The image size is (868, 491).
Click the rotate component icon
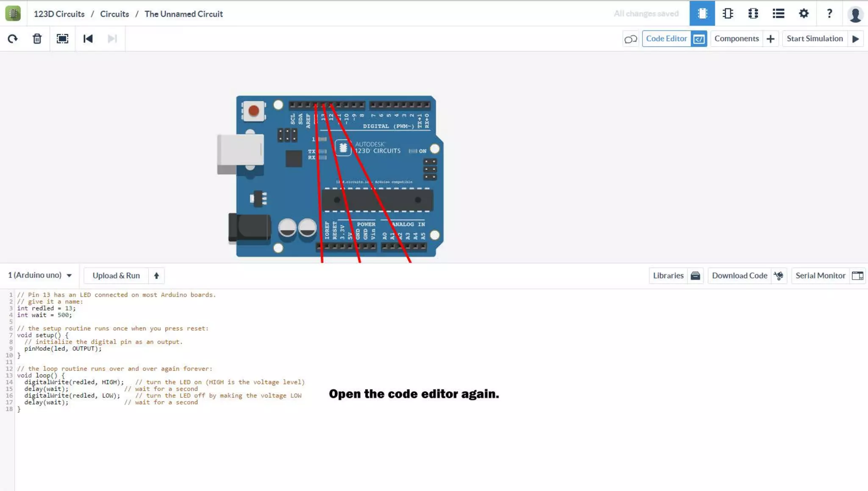pos(13,39)
